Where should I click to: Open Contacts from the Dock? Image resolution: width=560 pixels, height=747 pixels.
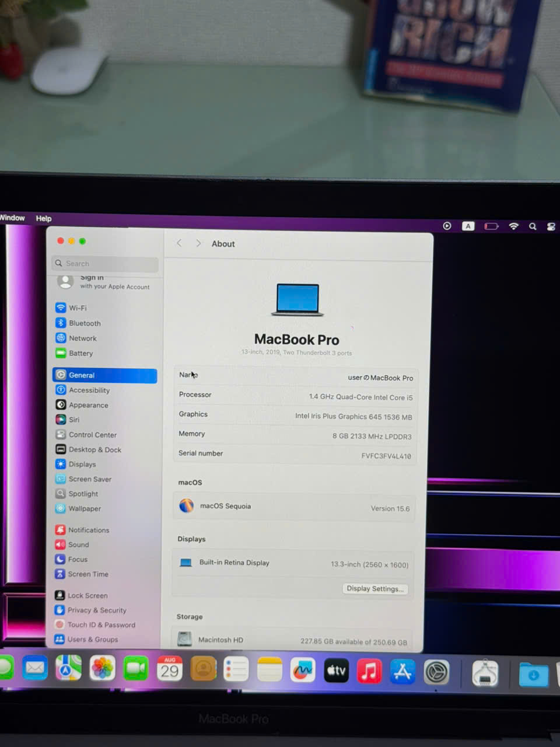[203, 669]
